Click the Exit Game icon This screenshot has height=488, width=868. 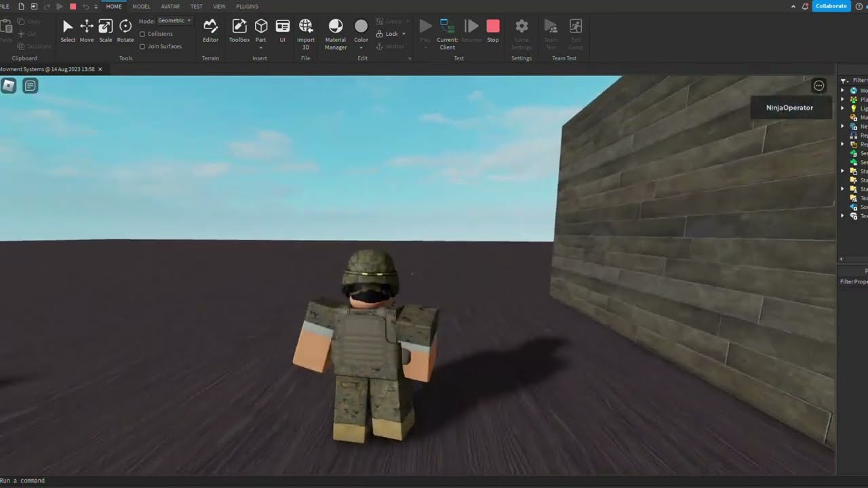[575, 26]
